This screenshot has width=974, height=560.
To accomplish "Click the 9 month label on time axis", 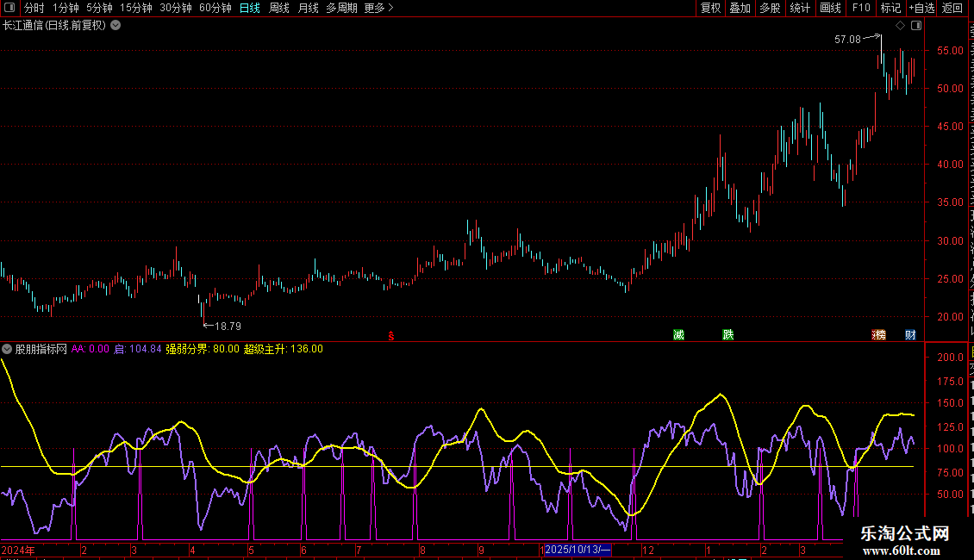I will [482, 550].
